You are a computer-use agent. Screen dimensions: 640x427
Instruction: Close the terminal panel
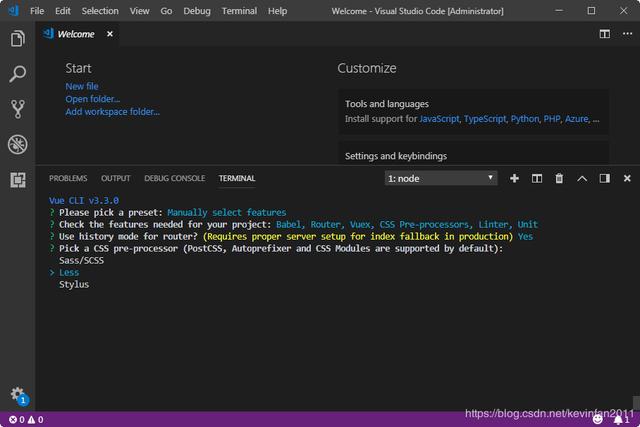(x=627, y=178)
